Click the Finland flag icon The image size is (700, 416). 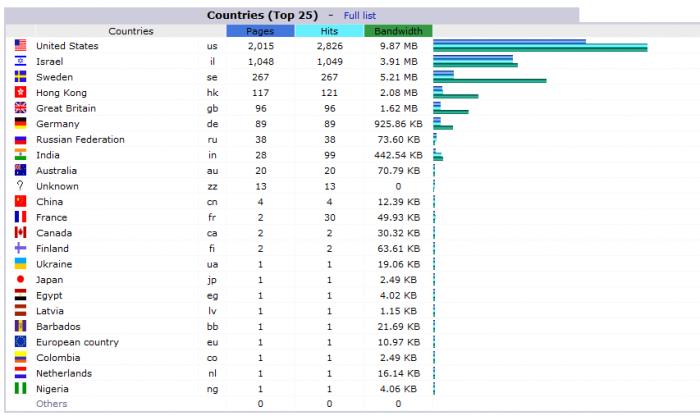21,248
